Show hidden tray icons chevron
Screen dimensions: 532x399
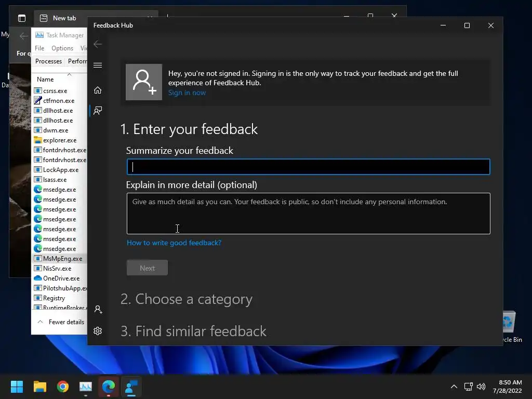coord(454,387)
